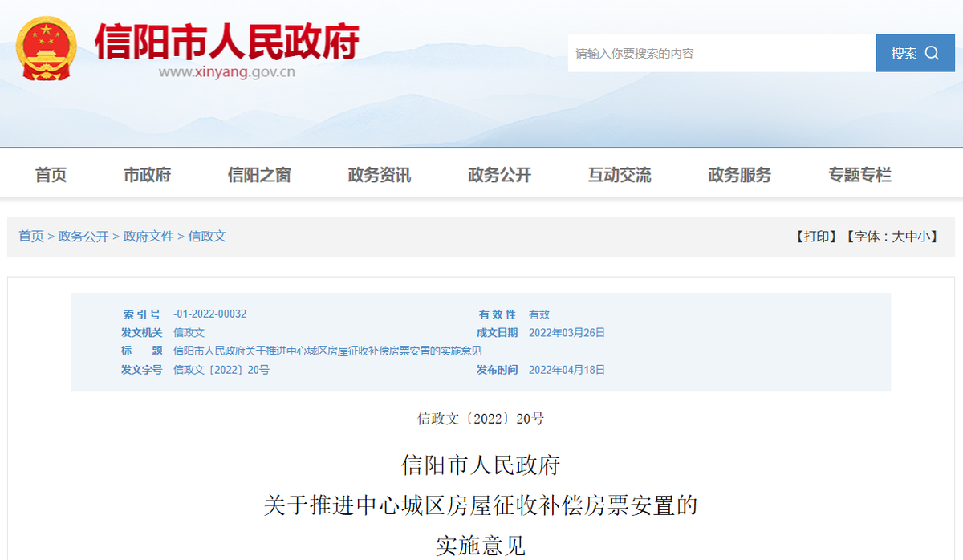Click heading line 实施意见
Viewport: 963px width, 560px height.
point(481,546)
